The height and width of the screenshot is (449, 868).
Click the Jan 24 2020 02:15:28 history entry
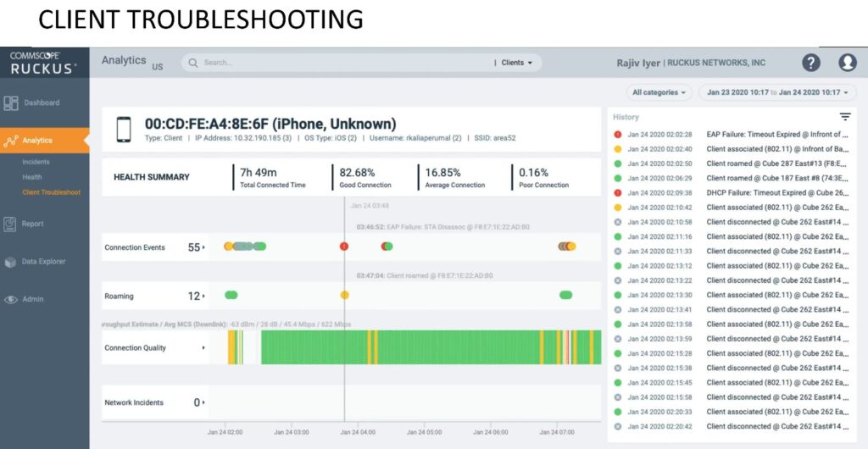pyautogui.click(x=731, y=354)
